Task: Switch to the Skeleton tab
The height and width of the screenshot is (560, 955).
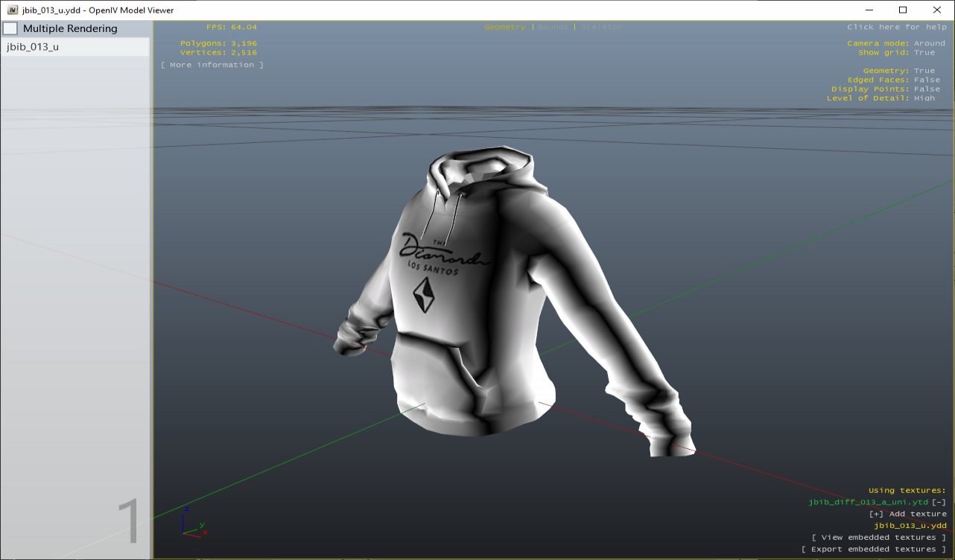Action: click(602, 27)
